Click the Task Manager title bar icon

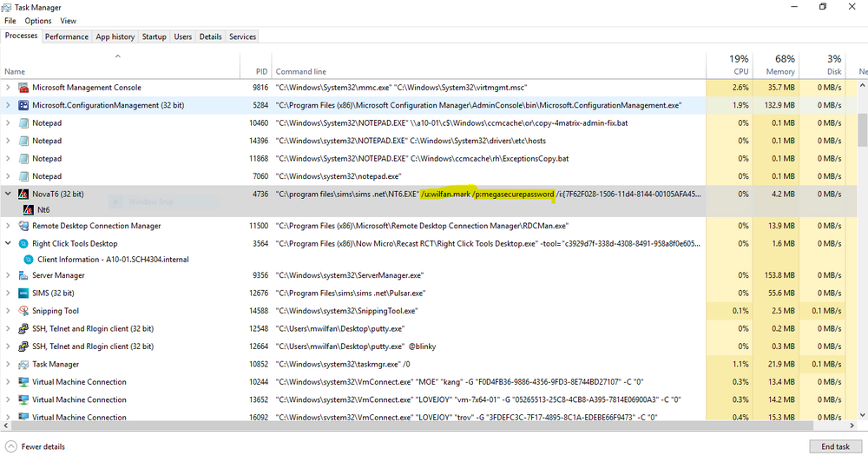(x=7, y=7)
